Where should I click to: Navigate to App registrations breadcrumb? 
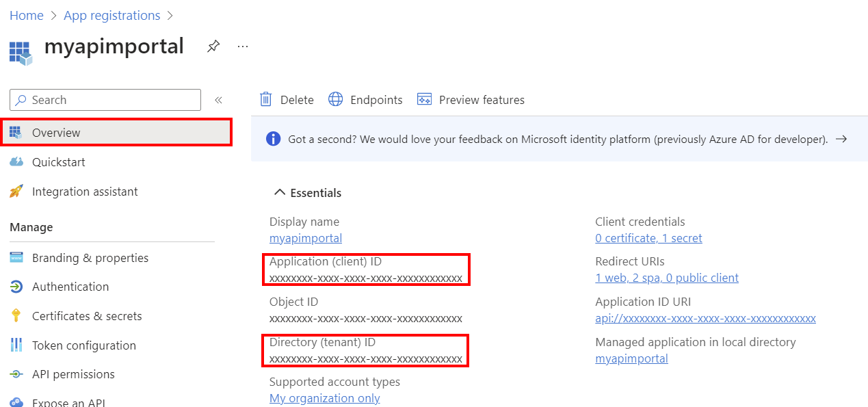tap(111, 15)
